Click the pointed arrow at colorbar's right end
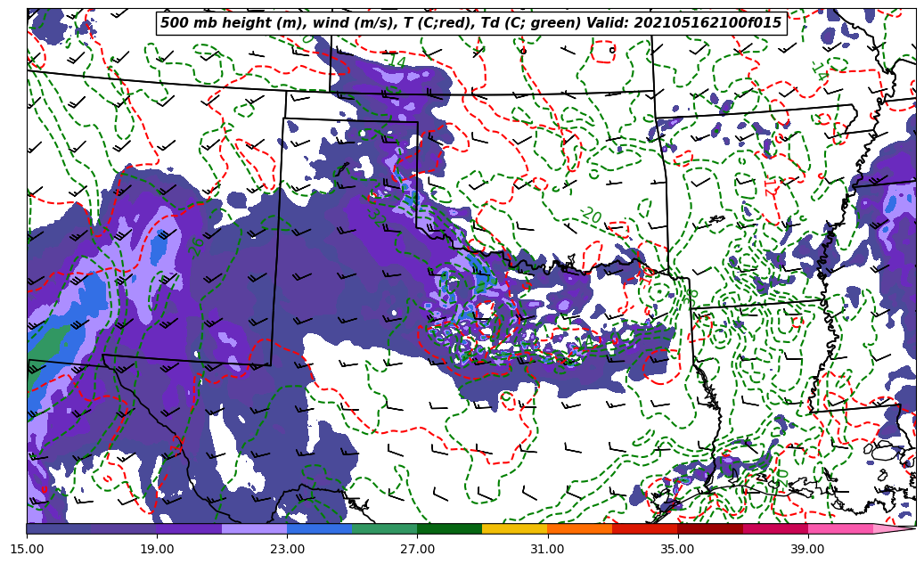 click(895, 528)
